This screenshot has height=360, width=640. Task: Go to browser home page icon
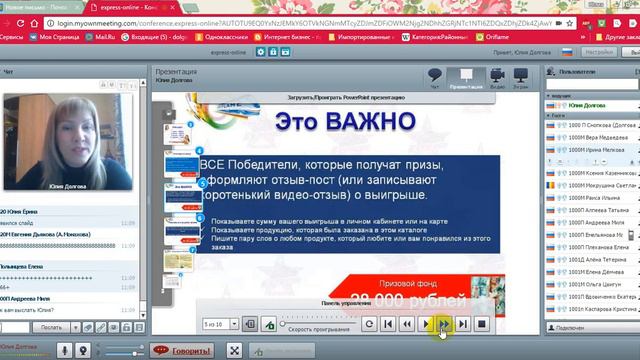[34, 24]
